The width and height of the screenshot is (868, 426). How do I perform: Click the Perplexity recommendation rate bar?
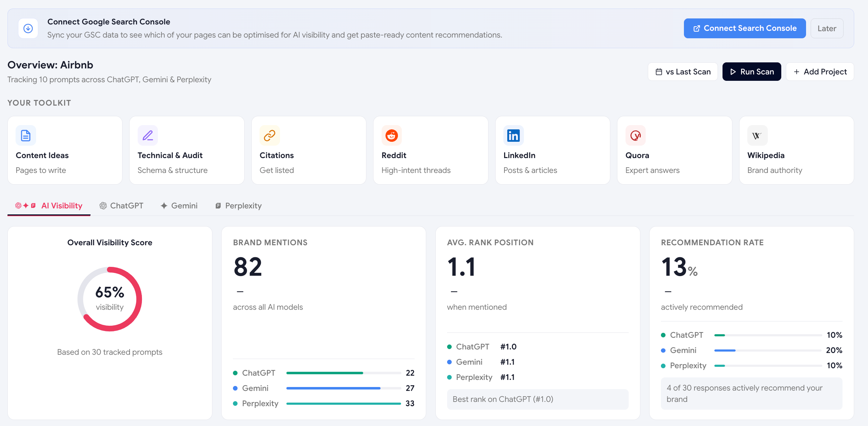[768, 366]
